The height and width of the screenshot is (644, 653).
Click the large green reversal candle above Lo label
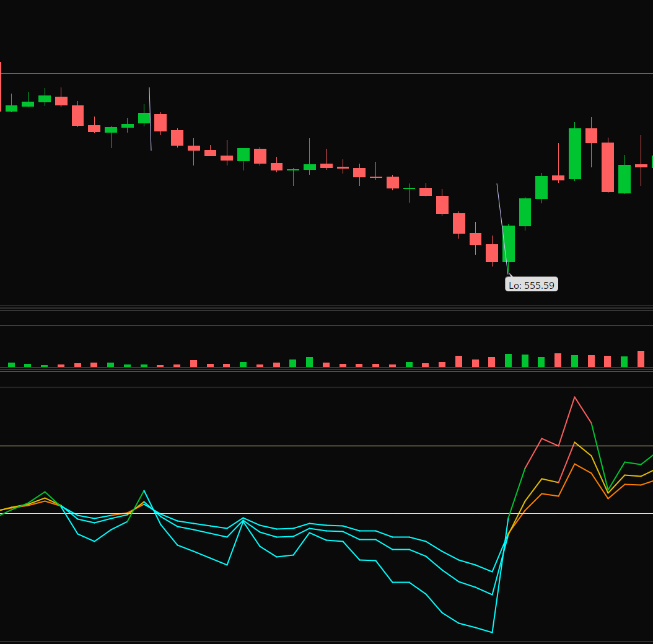(509, 244)
